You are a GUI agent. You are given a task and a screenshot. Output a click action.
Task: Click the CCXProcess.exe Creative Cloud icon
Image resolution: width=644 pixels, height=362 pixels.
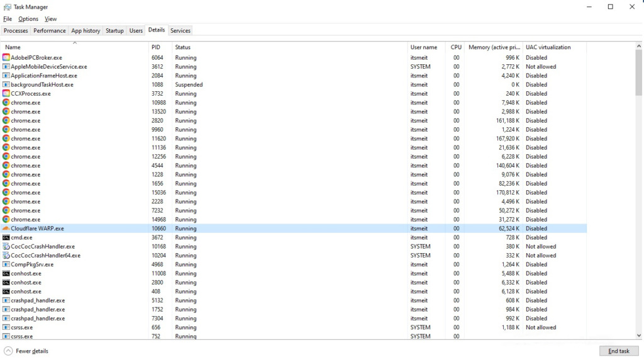pyautogui.click(x=6, y=93)
